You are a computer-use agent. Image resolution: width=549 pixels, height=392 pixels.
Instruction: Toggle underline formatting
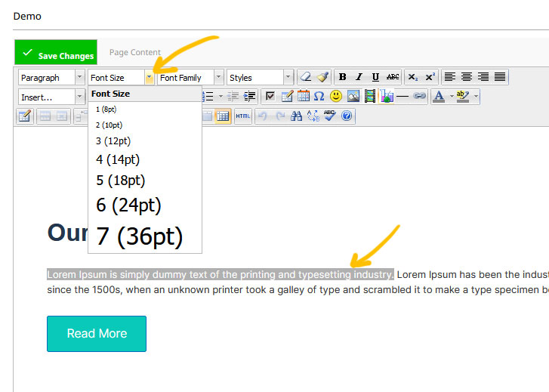375,77
